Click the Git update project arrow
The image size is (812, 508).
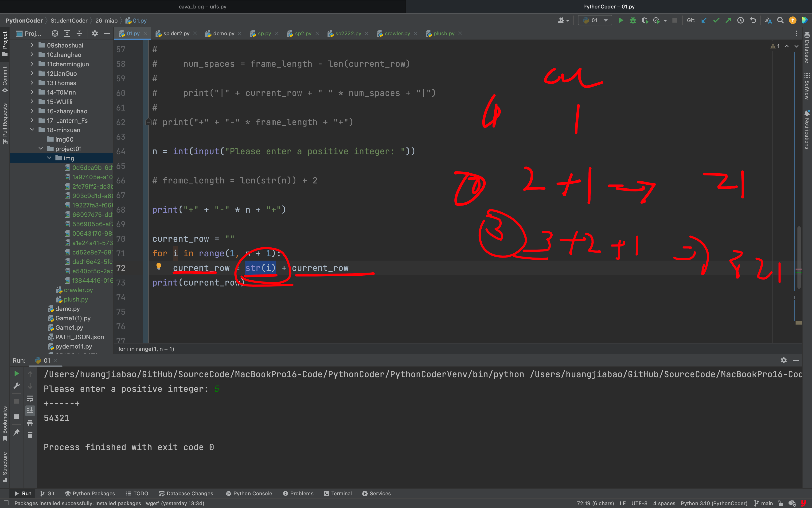(704, 20)
